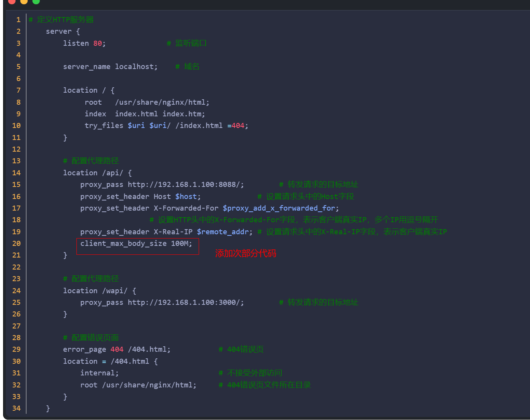Viewport: 530px width, 420px height.
Task: Click line number 14 in gutter
Action: [x=16, y=173]
